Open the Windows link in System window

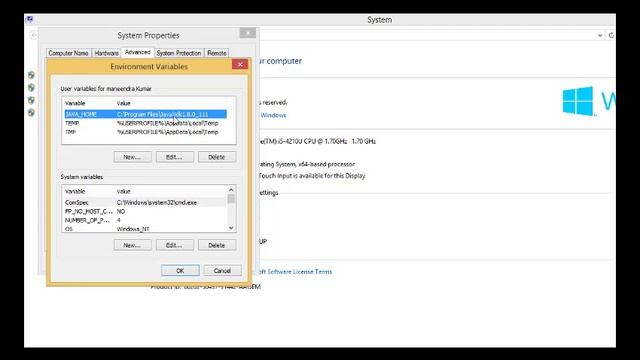click(x=273, y=116)
